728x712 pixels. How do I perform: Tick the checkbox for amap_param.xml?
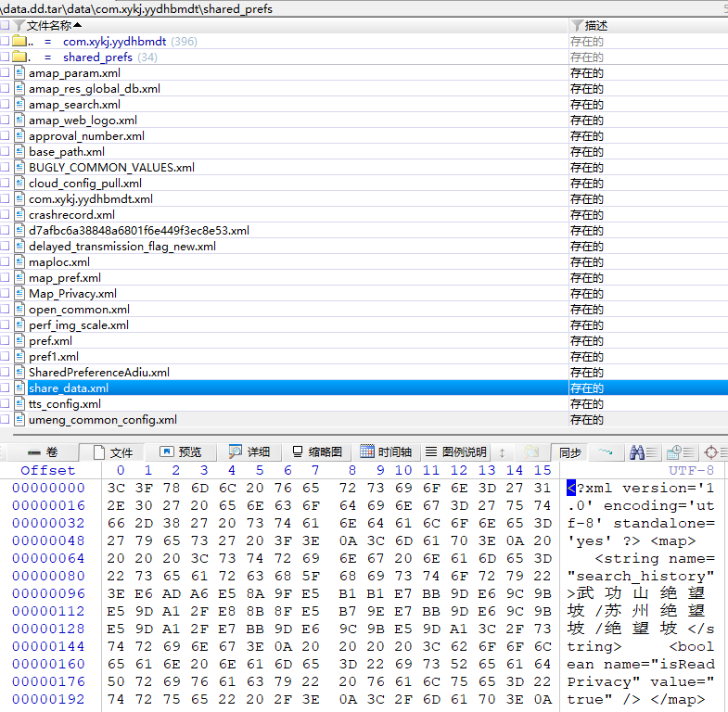(x=5, y=73)
